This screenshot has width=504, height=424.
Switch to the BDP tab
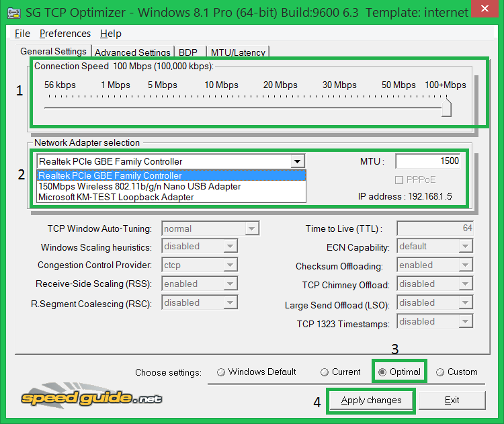pyautogui.click(x=190, y=52)
